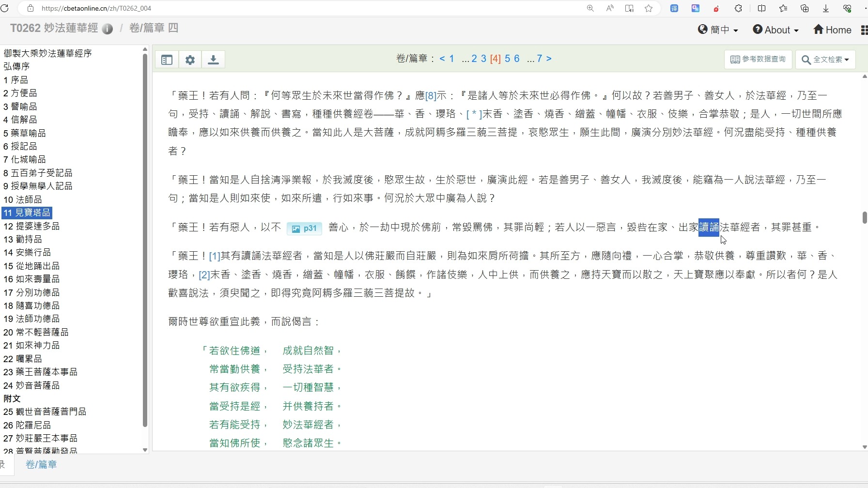
Task: Open footnote [2] before 末香
Action: (x=204, y=275)
